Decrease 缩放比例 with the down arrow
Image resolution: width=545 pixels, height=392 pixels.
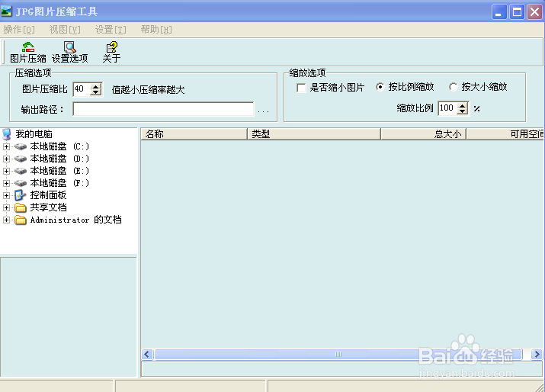pos(462,111)
